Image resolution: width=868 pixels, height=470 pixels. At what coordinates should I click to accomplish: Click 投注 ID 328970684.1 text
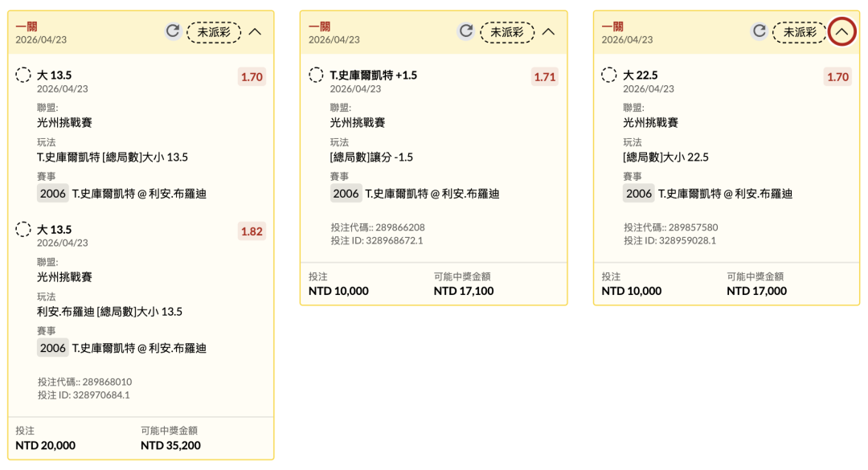coord(84,394)
